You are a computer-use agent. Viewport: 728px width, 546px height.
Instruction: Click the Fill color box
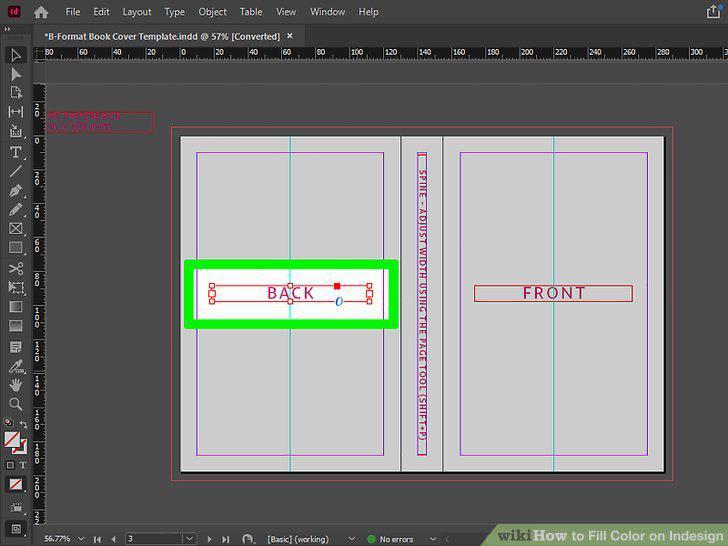point(12,439)
